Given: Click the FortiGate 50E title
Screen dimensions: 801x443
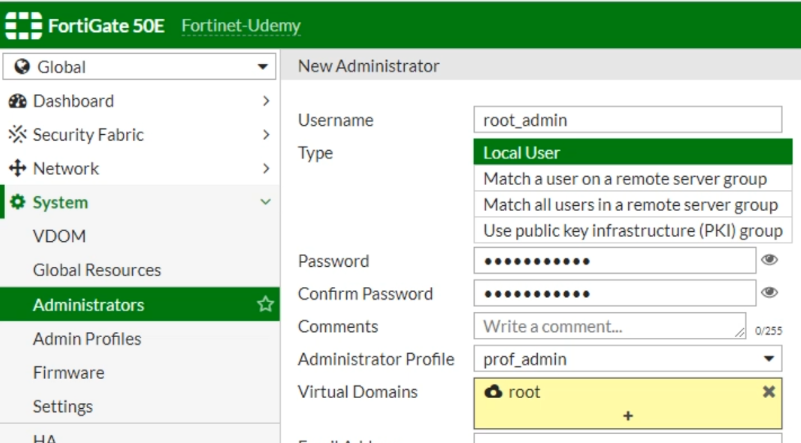Looking at the screenshot, I should coord(106,26).
